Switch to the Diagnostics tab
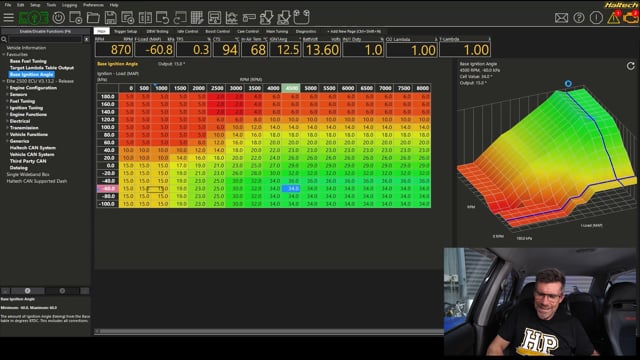The image size is (640, 360). pyautogui.click(x=306, y=31)
